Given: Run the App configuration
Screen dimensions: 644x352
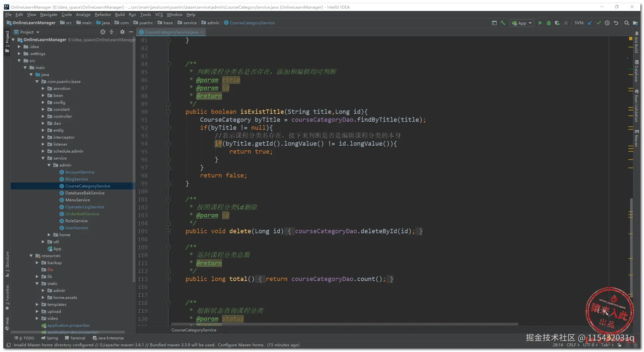Looking at the screenshot, I should [540, 23].
